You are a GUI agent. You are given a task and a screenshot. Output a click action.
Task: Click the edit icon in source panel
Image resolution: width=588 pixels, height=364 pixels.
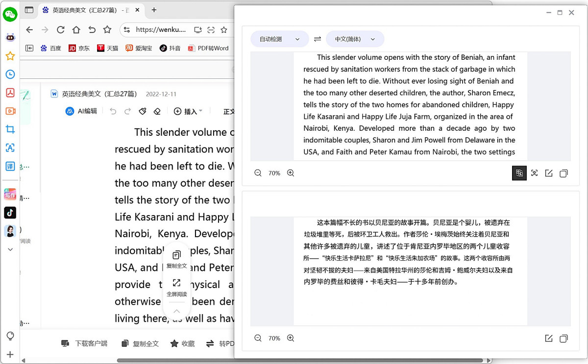549,173
